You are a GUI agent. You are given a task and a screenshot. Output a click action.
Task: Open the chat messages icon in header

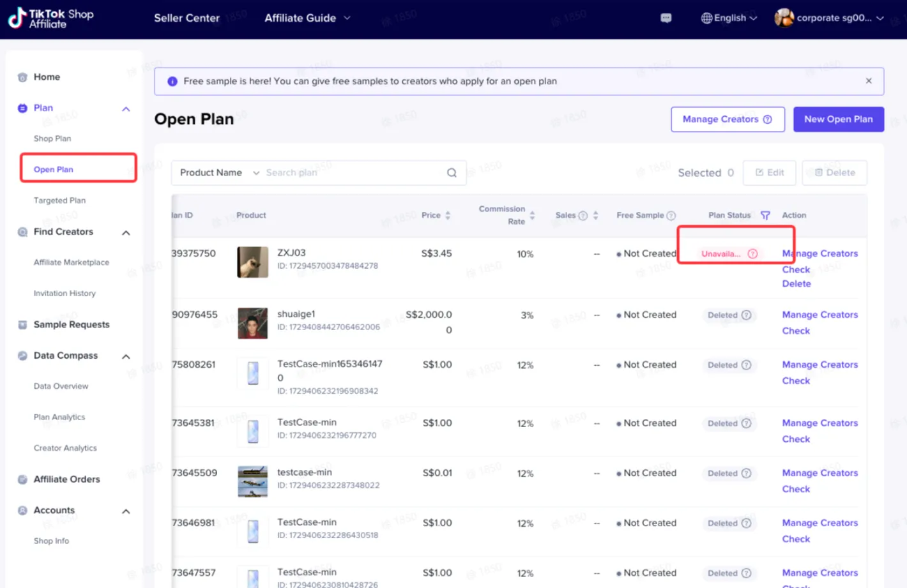(666, 18)
